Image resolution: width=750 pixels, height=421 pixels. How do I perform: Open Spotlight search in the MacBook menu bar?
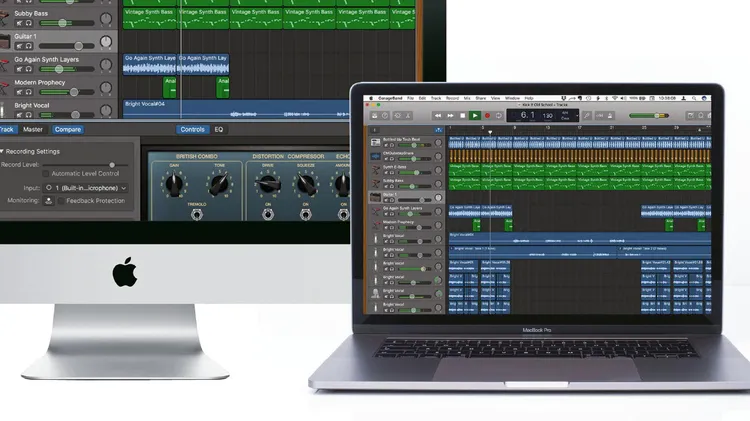coord(694,98)
